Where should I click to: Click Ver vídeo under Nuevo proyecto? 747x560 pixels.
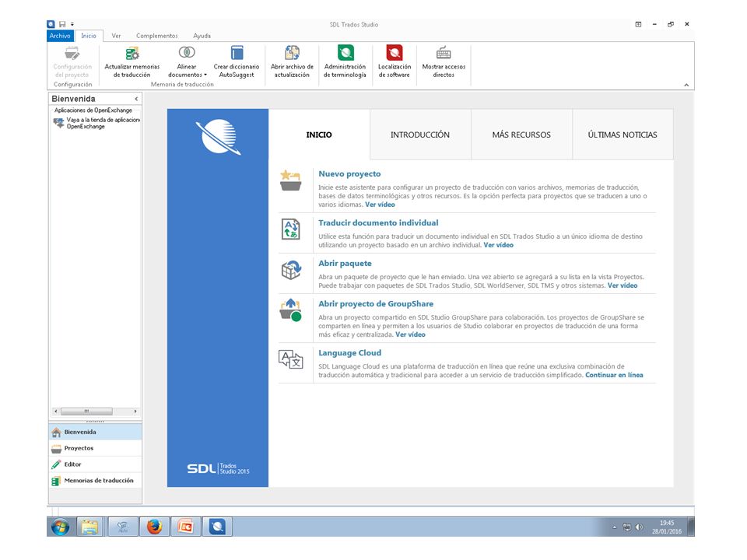[380, 205]
